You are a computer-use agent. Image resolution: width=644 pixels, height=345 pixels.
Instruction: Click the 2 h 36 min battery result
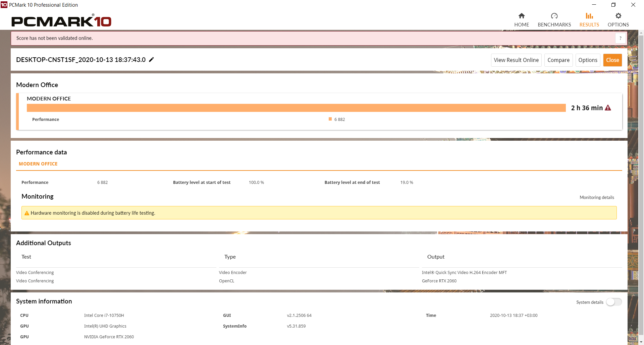pos(587,108)
